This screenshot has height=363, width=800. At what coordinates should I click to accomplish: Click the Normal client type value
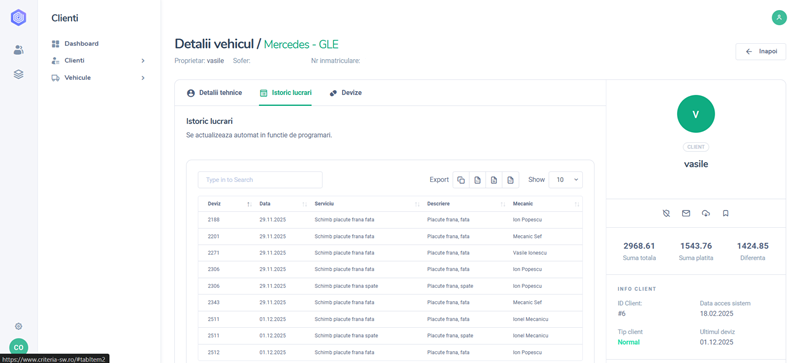click(x=629, y=342)
